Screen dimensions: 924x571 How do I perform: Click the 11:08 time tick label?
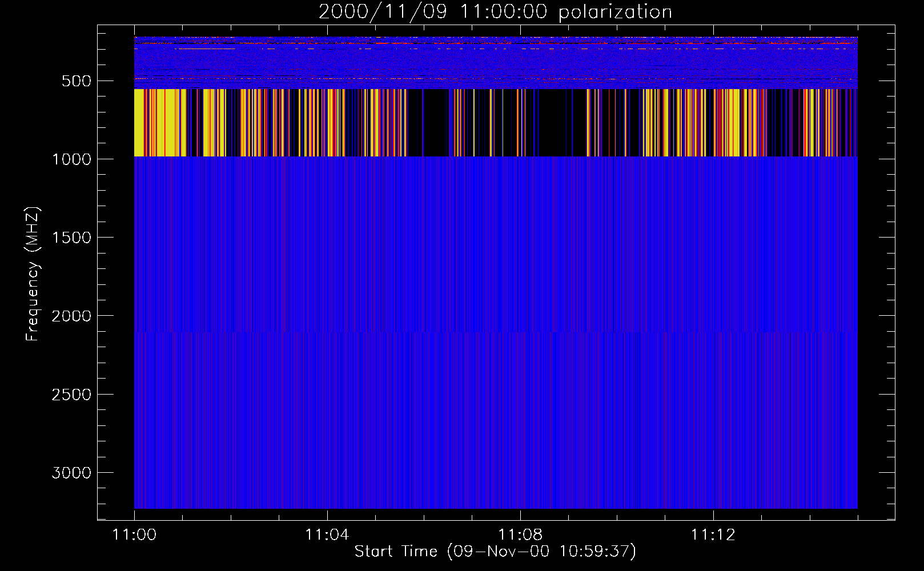[x=520, y=535]
